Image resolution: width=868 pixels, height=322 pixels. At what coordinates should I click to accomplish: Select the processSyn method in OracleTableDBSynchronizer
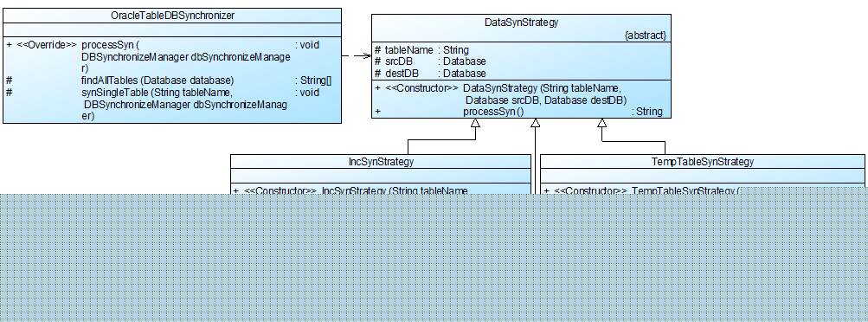tap(110, 45)
